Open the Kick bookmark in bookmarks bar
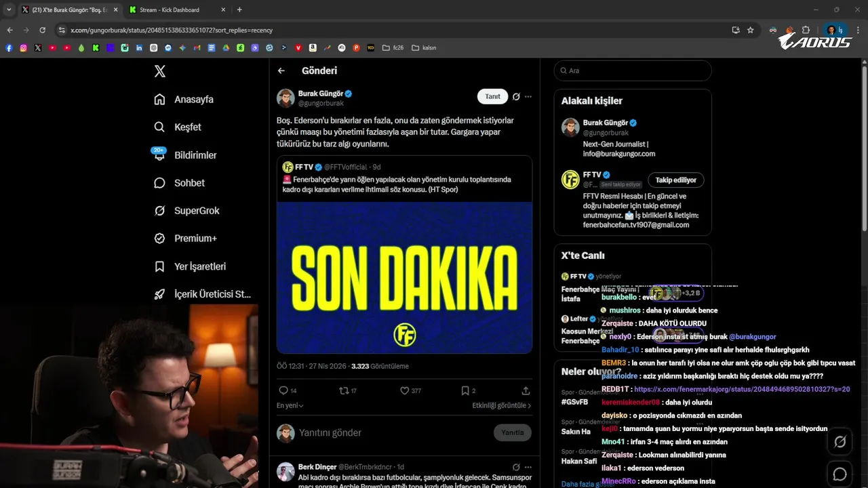This screenshot has width=868, height=488. [x=96, y=47]
